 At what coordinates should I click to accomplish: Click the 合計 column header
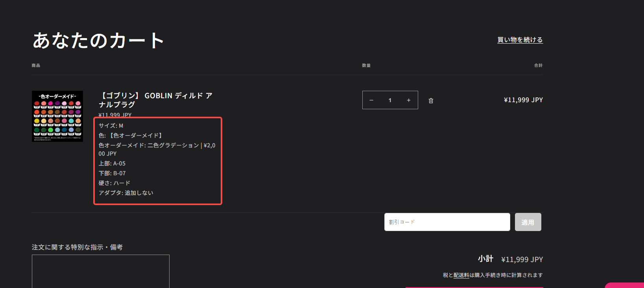pyautogui.click(x=538, y=66)
